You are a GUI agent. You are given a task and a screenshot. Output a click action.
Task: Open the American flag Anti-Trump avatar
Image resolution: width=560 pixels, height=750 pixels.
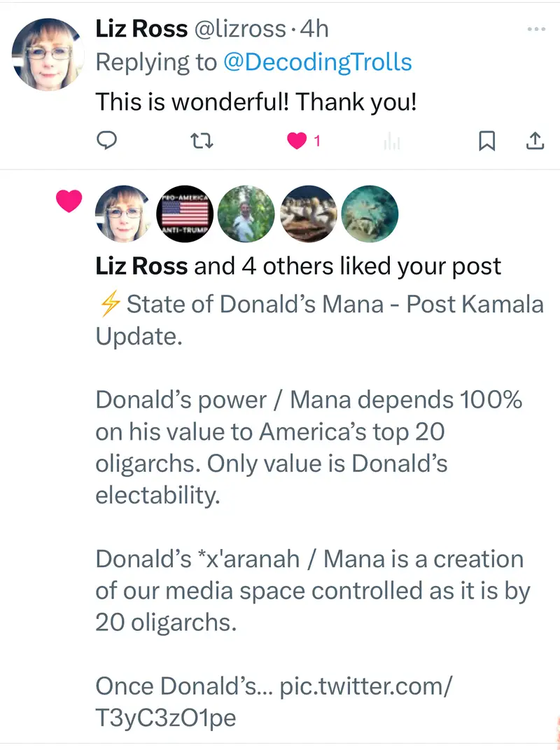click(184, 214)
